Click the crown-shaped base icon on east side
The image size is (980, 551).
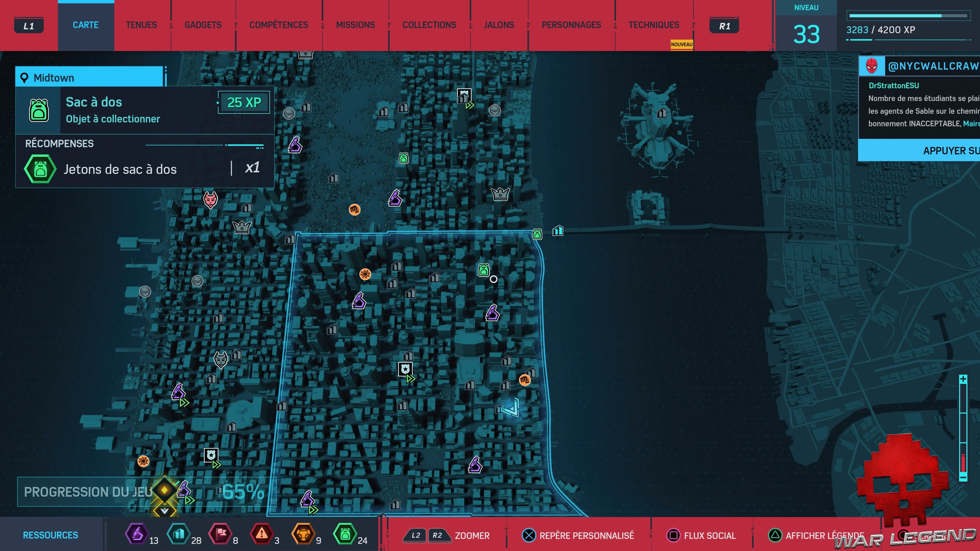point(500,194)
